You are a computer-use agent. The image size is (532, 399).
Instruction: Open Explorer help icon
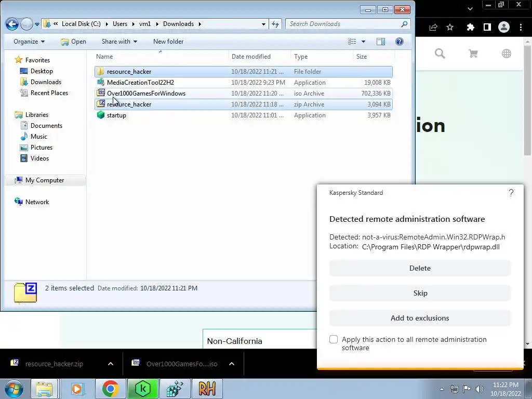point(400,42)
